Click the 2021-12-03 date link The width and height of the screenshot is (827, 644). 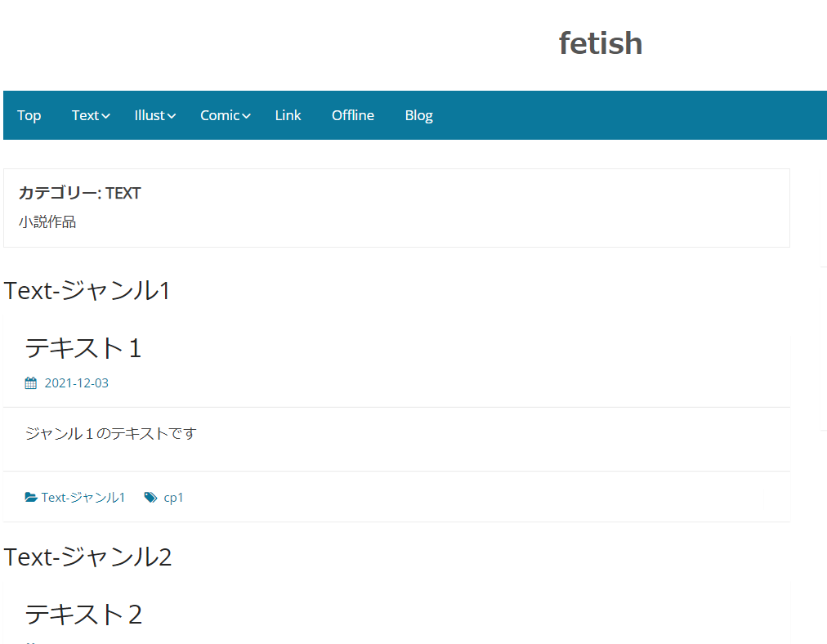coord(77,383)
